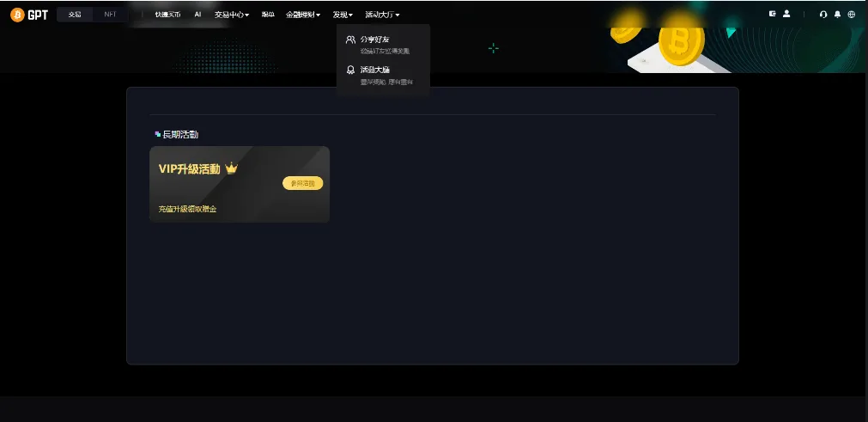Open the user profile icon
Viewport: 868px width, 422px height.
(786, 14)
